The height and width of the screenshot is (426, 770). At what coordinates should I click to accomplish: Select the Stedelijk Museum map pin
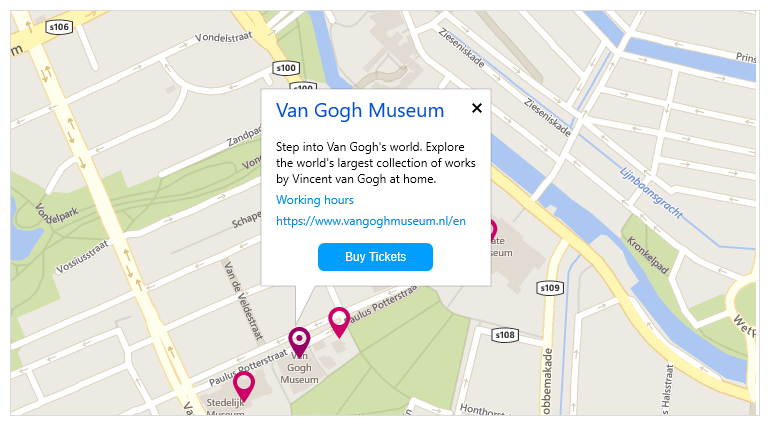244,386
